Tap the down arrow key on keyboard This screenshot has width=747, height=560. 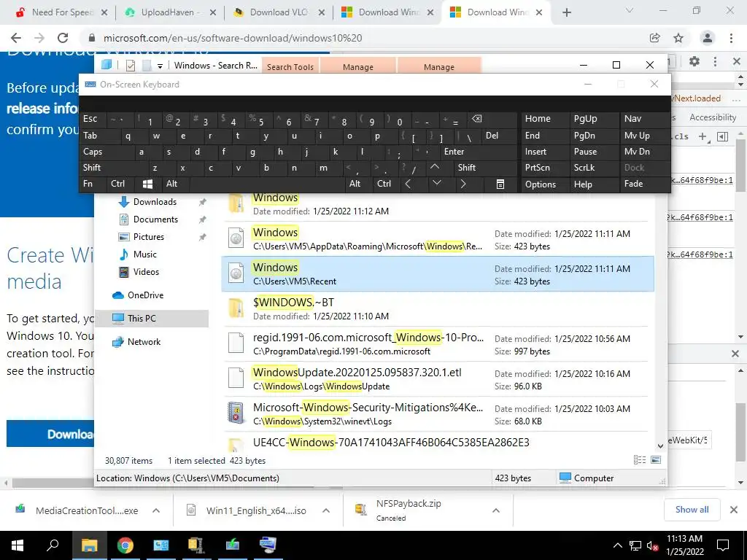[436, 184]
